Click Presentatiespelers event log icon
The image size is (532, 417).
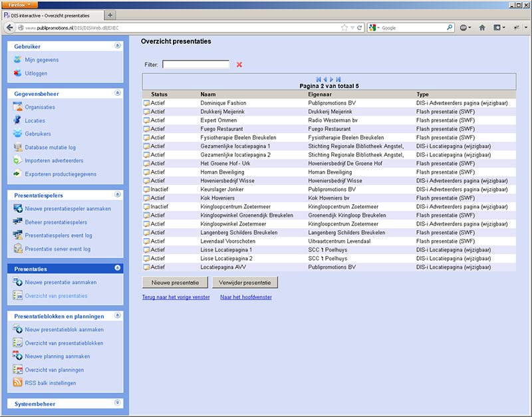[17, 235]
